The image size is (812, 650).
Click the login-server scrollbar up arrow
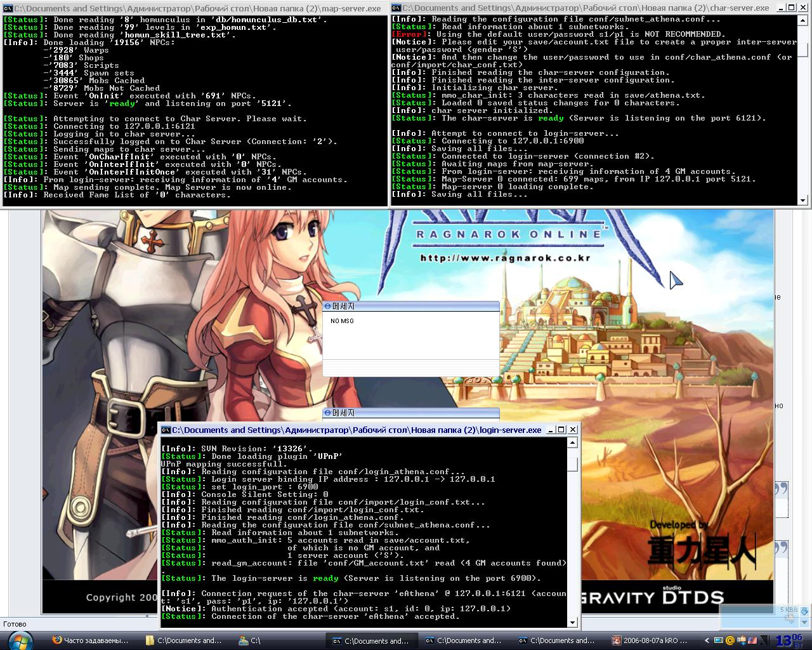tap(572, 442)
